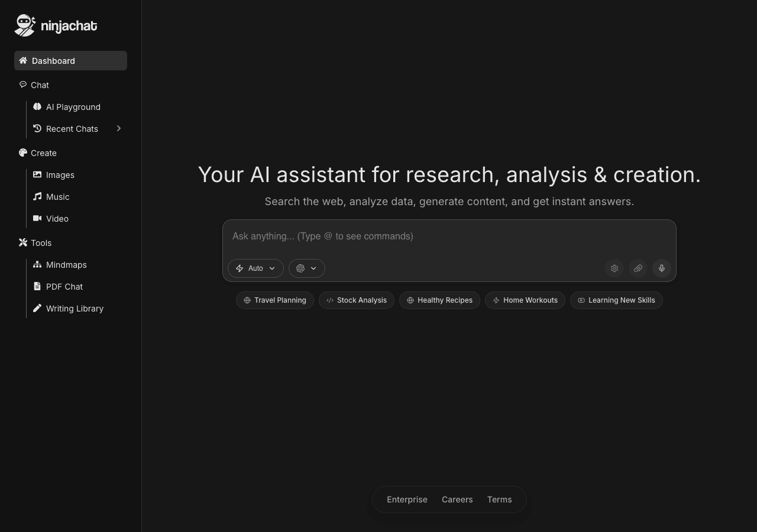The width and height of the screenshot is (757, 532).
Task: Expand the Recent Chats chevron
Action: point(118,128)
